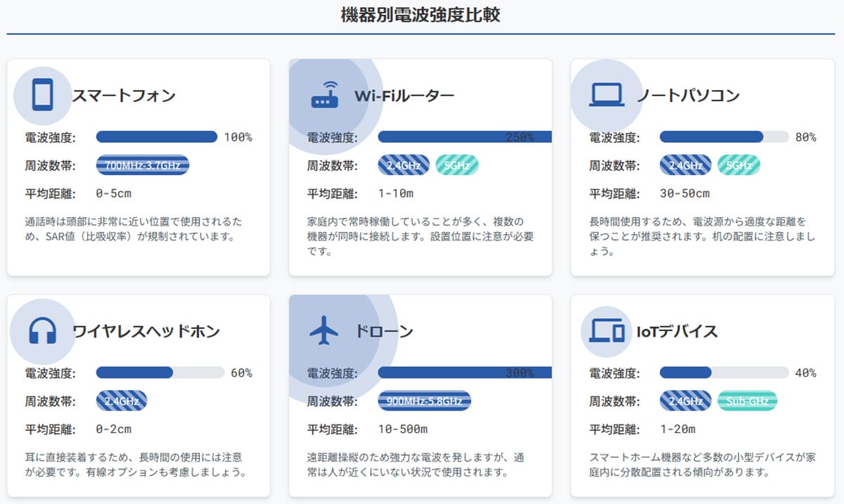Click the Wi-Fi router icon
This screenshot has height=504, width=844.
[325, 95]
